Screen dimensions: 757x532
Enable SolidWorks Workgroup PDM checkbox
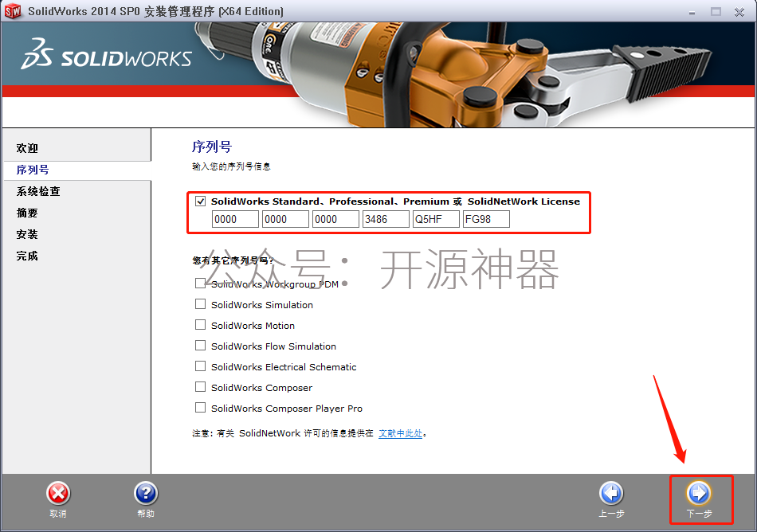pyautogui.click(x=200, y=283)
